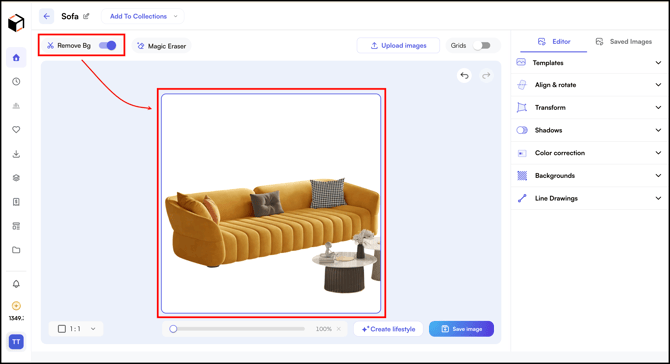Open the storefront catalog icon in sidebar

coord(16,226)
